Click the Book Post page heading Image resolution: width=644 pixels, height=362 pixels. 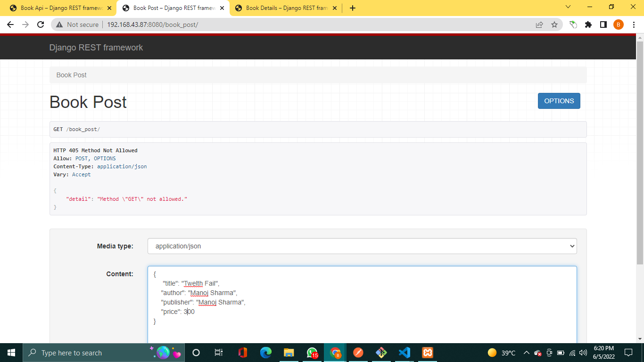[x=88, y=102]
